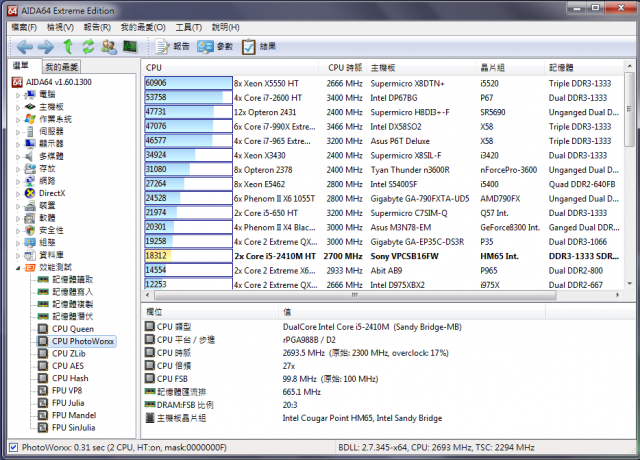Expand the operating system tree node
The image size is (640, 460).
click(18, 120)
